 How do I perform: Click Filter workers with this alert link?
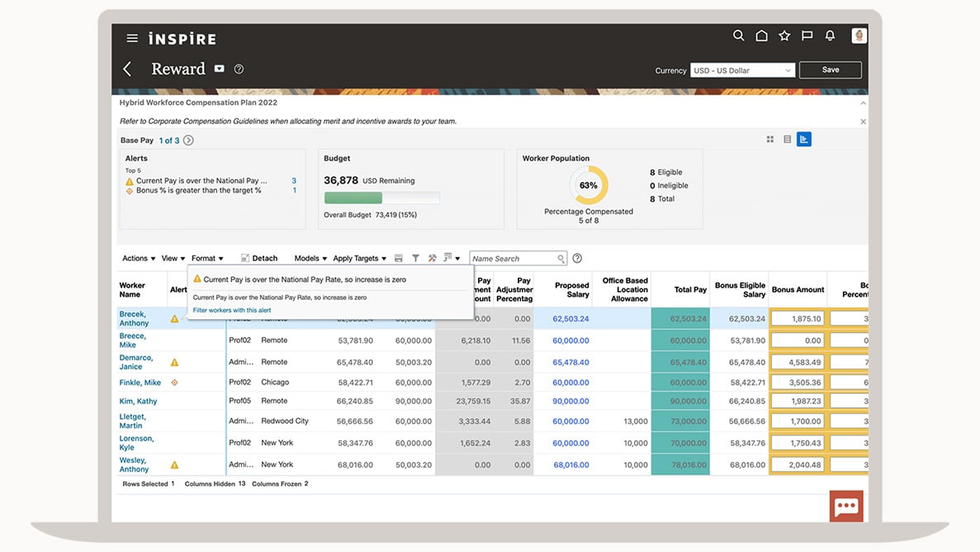(232, 311)
